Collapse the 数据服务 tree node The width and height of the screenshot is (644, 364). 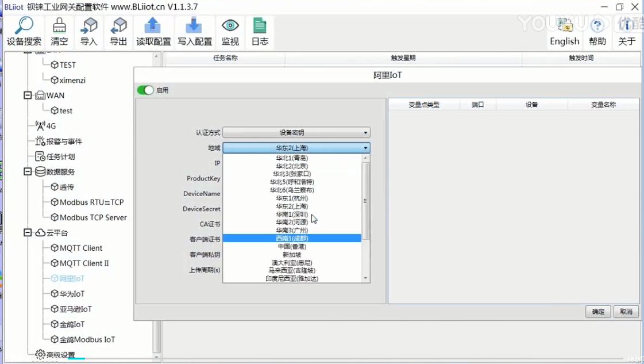(28, 171)
